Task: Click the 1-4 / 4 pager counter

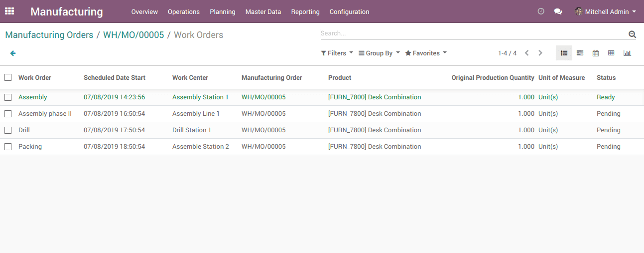Action: [507, 53]
